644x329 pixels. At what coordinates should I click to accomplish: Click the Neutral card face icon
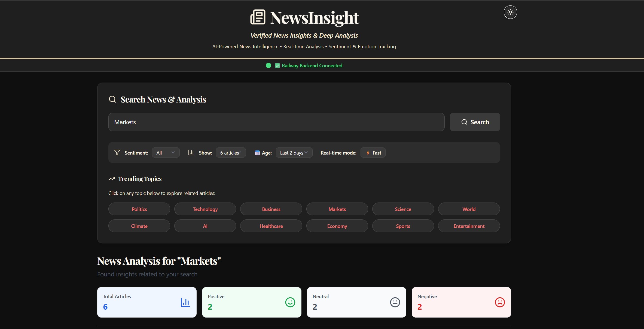click(395, 302)
